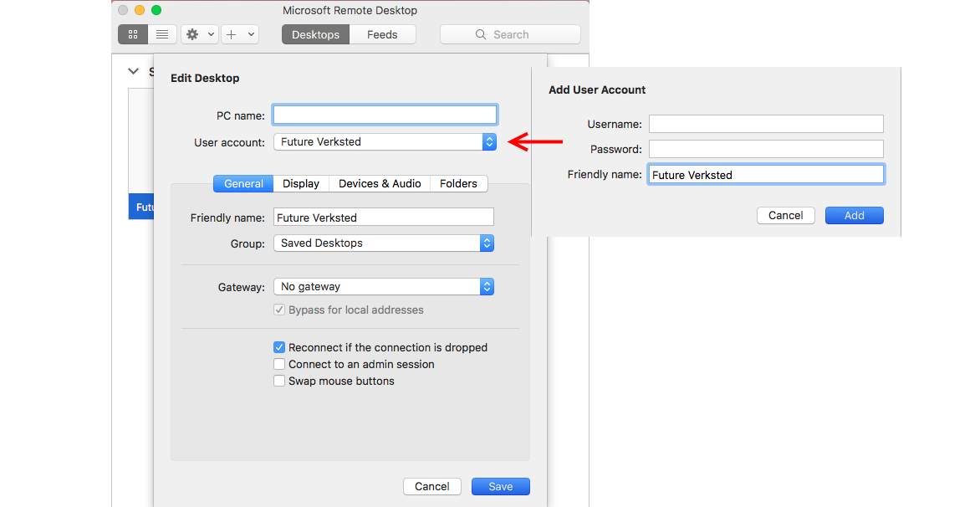Open the Gateway dropdown
The height and width of the screenshot is (507, 980).
click(384, 286)
